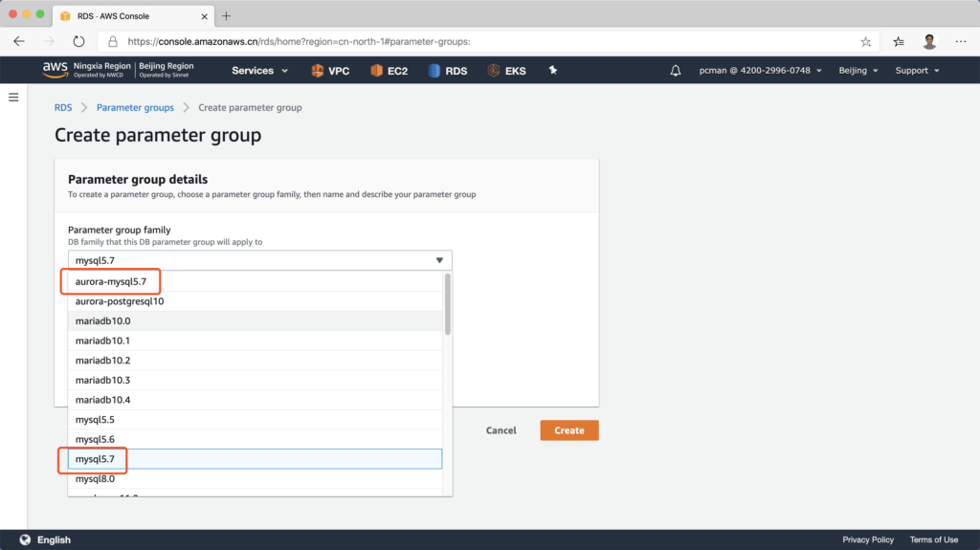Click the browser profile avatar icon
Screen dimensions: 980x550
(x=929, y=41)
